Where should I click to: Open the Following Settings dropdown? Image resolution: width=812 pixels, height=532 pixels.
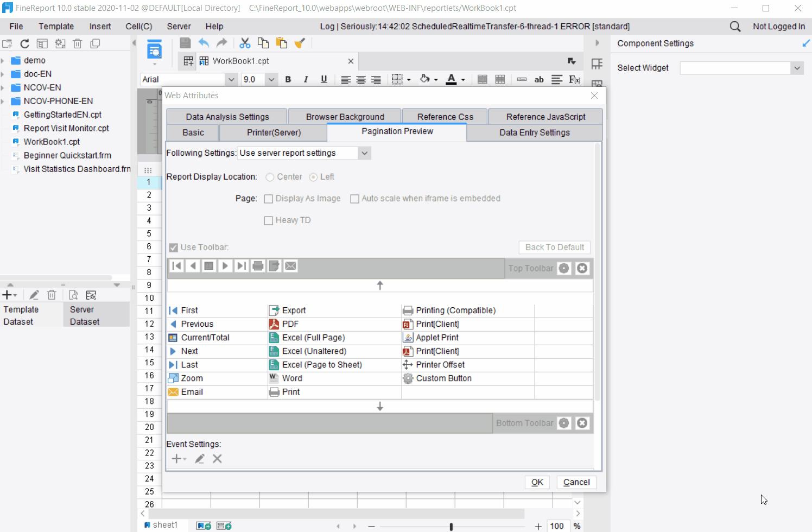(x=364, y=153)
